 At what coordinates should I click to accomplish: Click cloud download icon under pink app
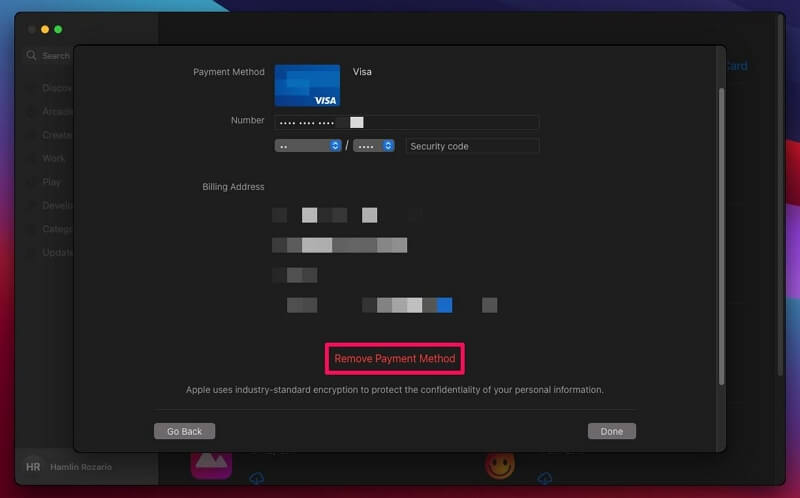256,479
